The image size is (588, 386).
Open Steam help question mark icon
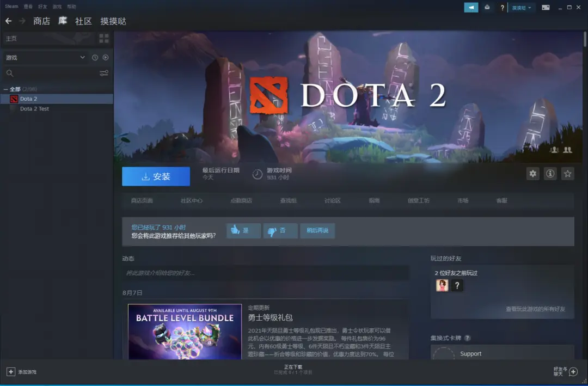pos(502,8)
